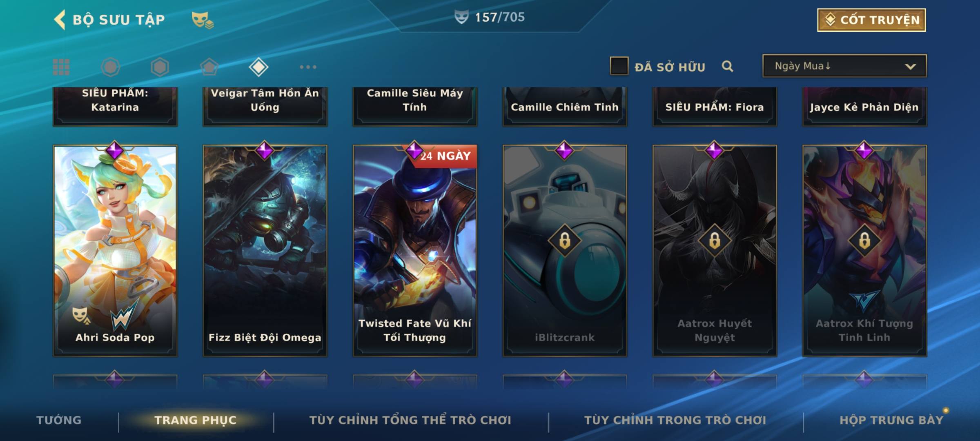Tap the lock icon on iBlitzcrank
Screen dimensions: 980x441
[x=565, y=241]
